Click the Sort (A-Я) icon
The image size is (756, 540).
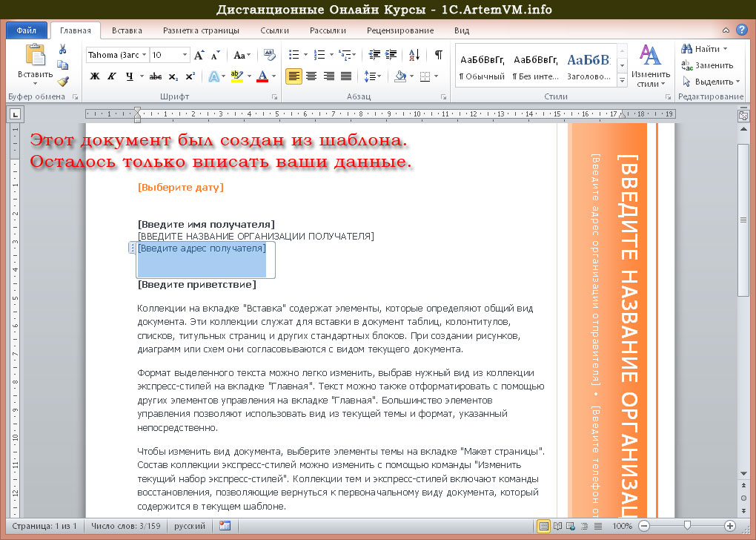tap(414, 55)
